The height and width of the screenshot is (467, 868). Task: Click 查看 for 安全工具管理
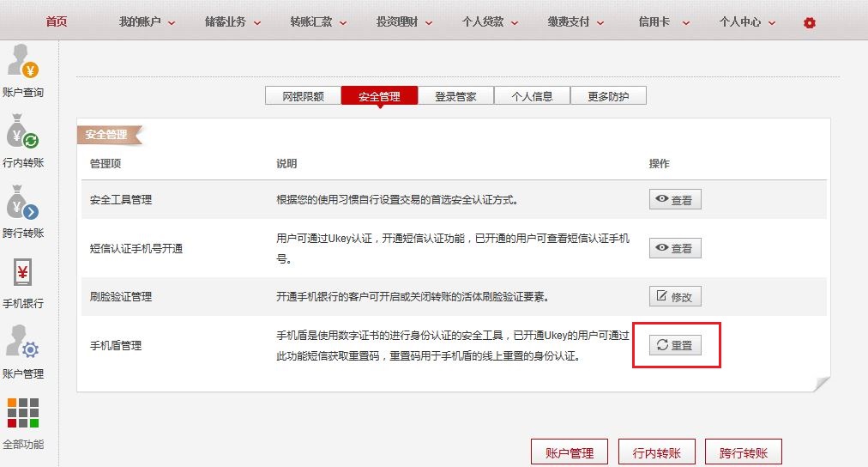[x=675, y=199]
